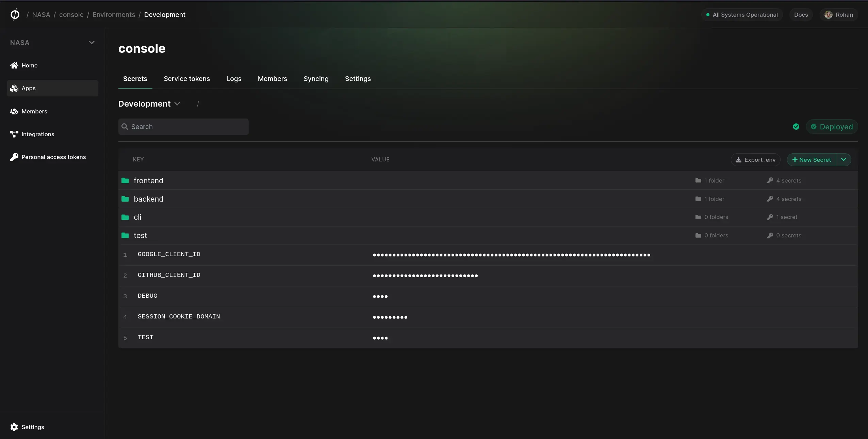Open the Development environment dropdown
868x439 pixels.
pyautogui.click(x=149, y=104)
